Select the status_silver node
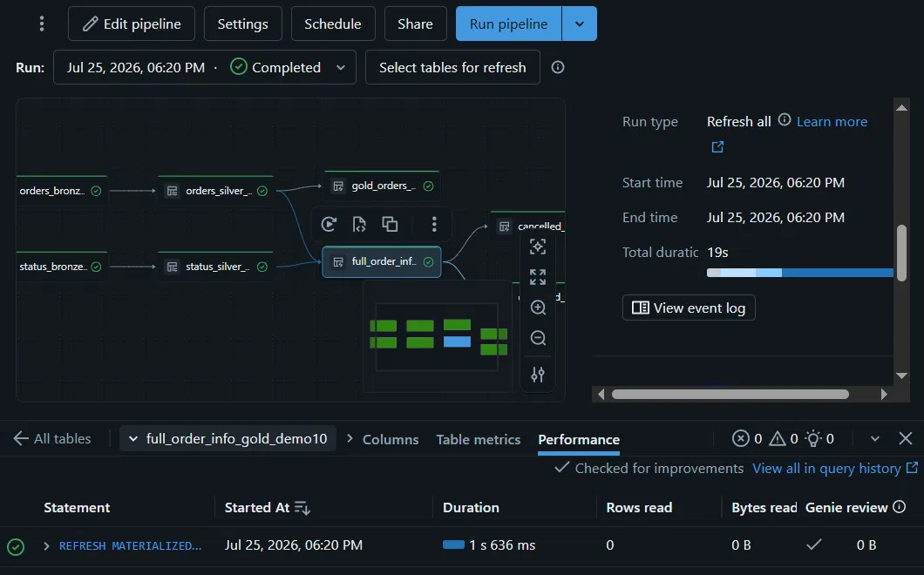The height and width of the screenshot is (575, 924). click(215, 267)
